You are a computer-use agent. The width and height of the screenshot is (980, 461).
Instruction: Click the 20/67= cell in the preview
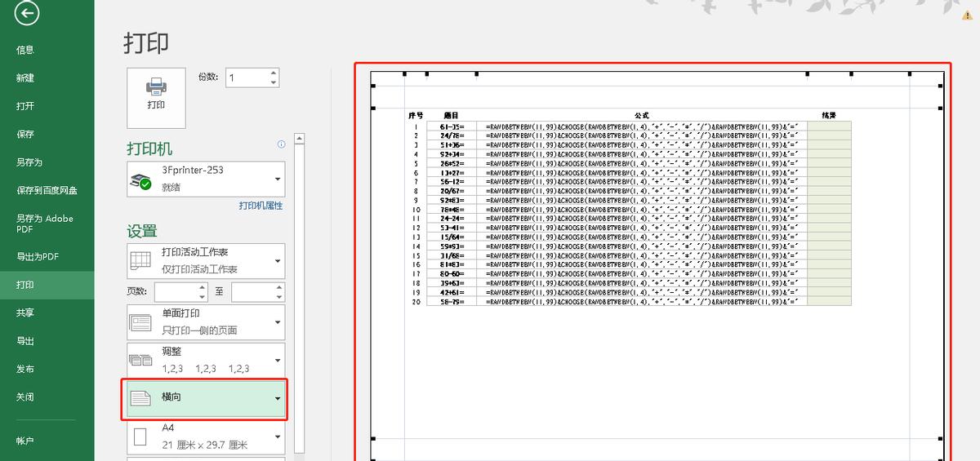point(452,191)
